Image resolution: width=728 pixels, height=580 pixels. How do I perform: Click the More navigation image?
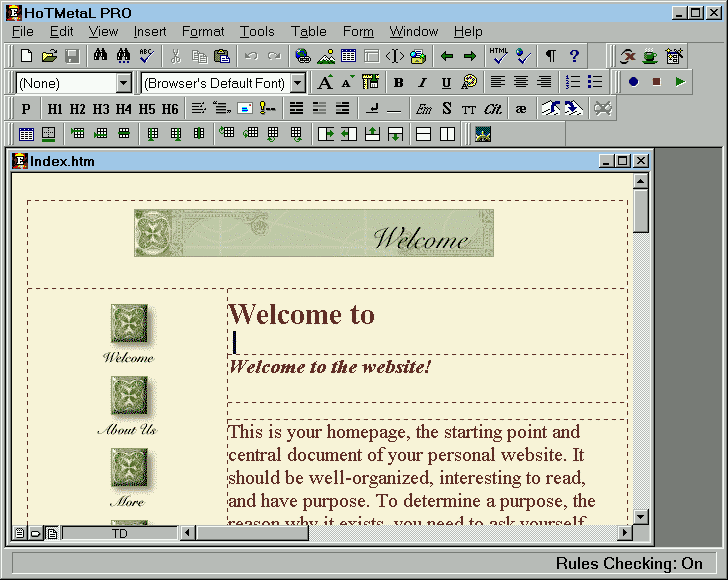click(129, 468)
